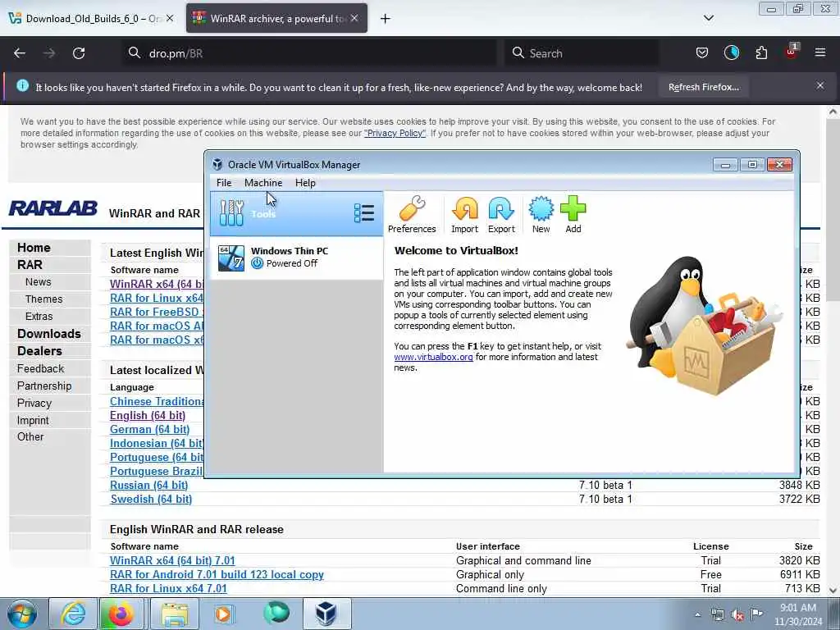Screen dimensions: 840x630
Task: Open the Themes sidebar link
Action: point(44,299)
